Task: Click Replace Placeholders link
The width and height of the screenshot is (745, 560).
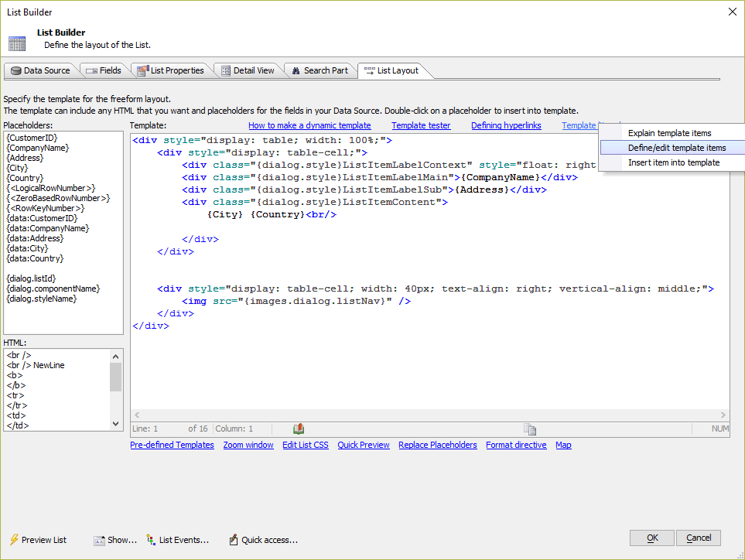Action: [x=438, y=445]
